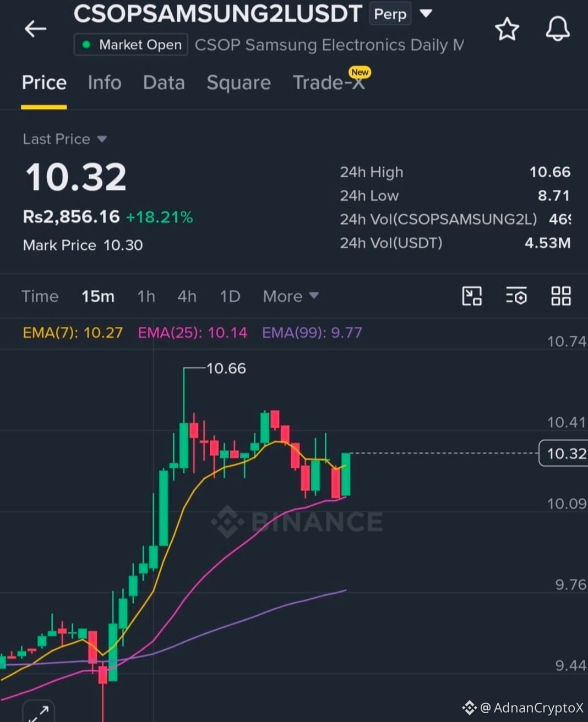Open chart drawing tools icon
The image size is (588, 722).
pyautogui.click(x=472, y=296)
